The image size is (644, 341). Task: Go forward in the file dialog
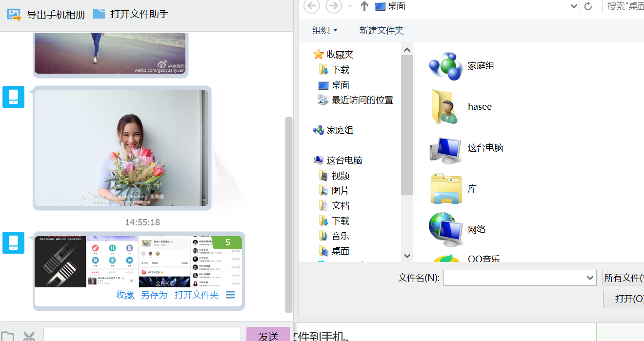click(334, 6)
